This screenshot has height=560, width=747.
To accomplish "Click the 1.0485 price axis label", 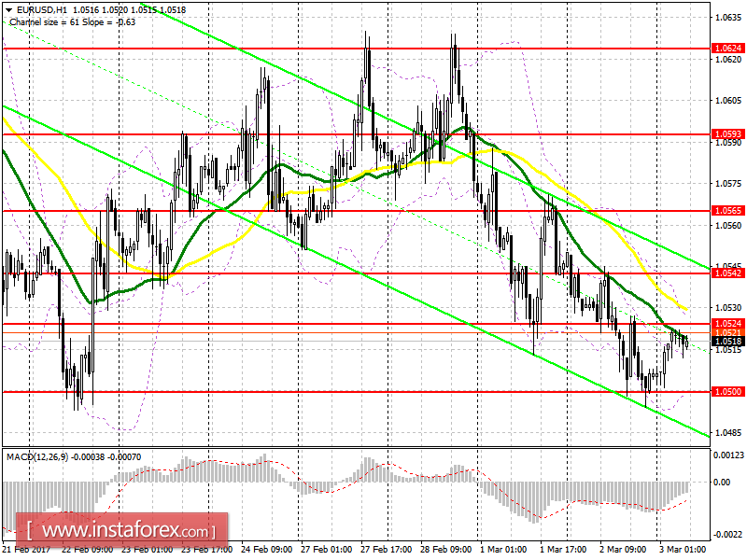I will [x=728, y=432].
